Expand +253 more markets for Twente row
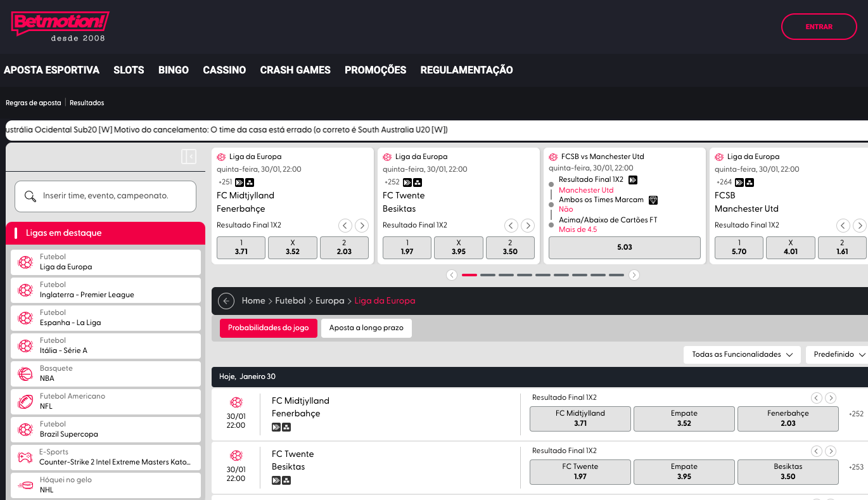This screenshot has width=868, height=500. (x=856, y=467)
